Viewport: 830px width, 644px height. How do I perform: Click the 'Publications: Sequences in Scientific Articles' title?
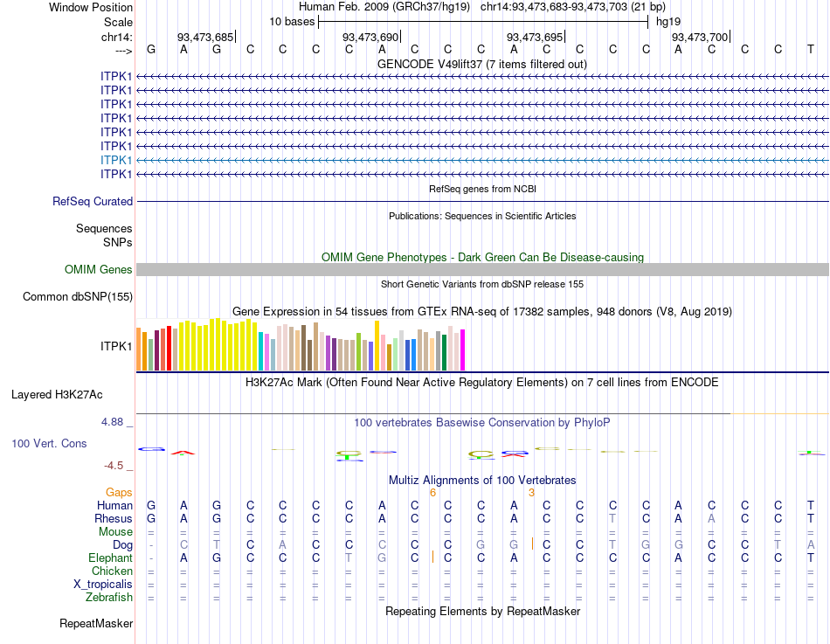(482, 216)
